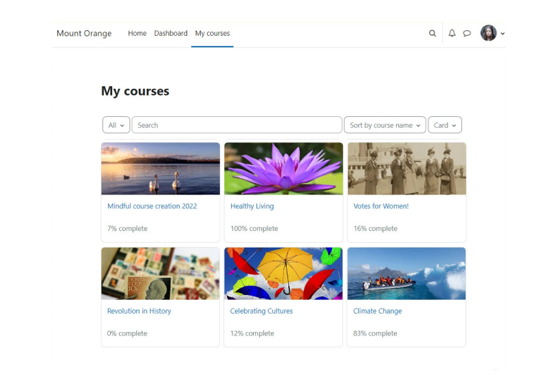Select the My courses tab

coord(212,34)
